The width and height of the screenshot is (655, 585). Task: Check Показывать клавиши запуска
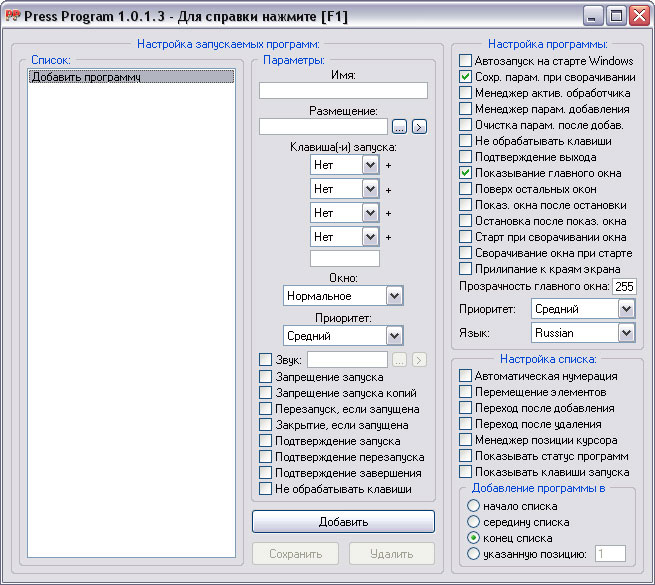click(x=465, y=472)
